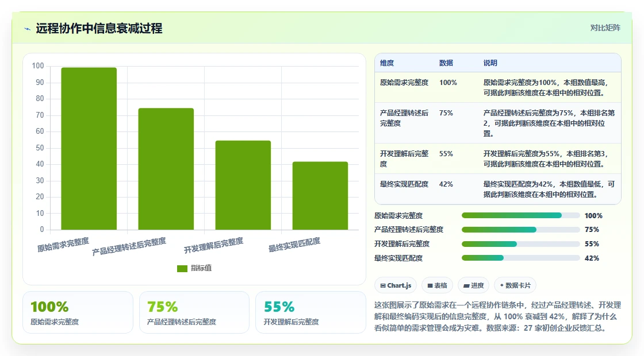Toggle the 指标值 legend green swatch
The height and width of the screenshot is (356, 644).
182,268
